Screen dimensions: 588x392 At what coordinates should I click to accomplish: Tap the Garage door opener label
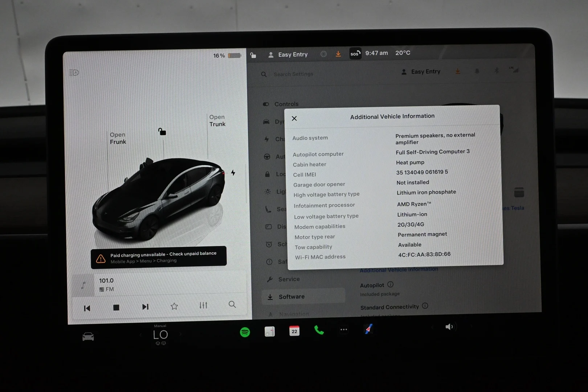coord(319,184)
